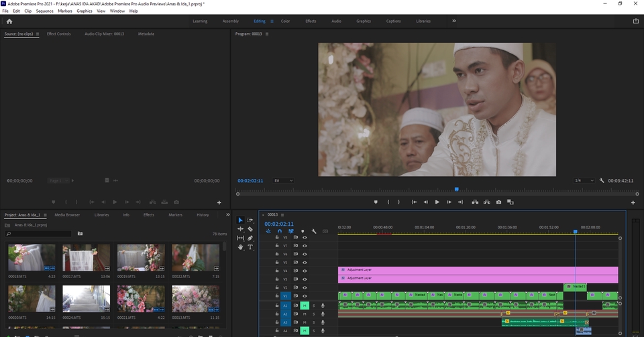644x337 pixels.
Task: Solo audio track A2
Action: (313, 314)
